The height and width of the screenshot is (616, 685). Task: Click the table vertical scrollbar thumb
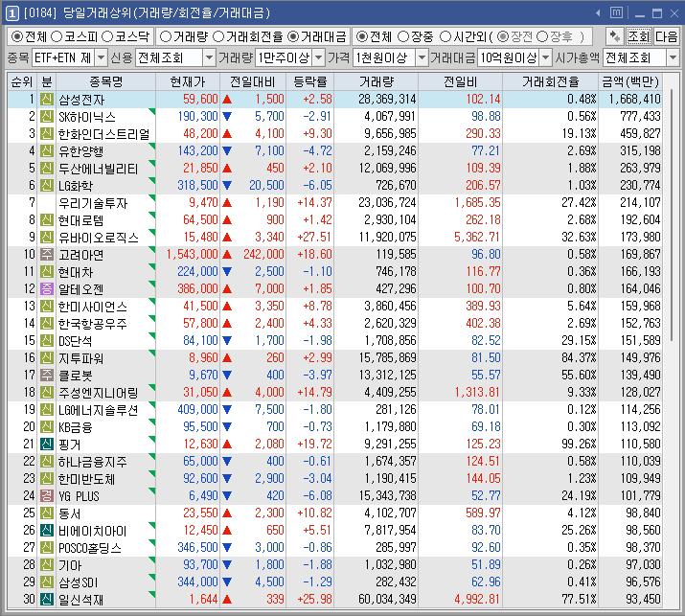tap(671, 214)
